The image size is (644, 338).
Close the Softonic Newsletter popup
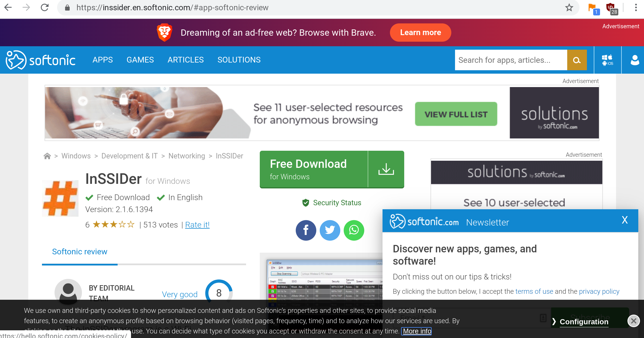tap(625, 220)
